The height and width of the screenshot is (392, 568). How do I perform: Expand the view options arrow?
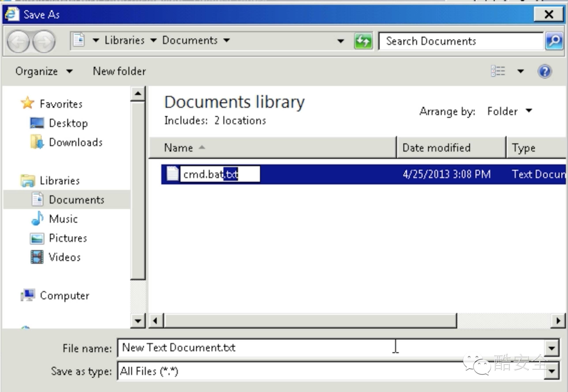pos(521,72)
